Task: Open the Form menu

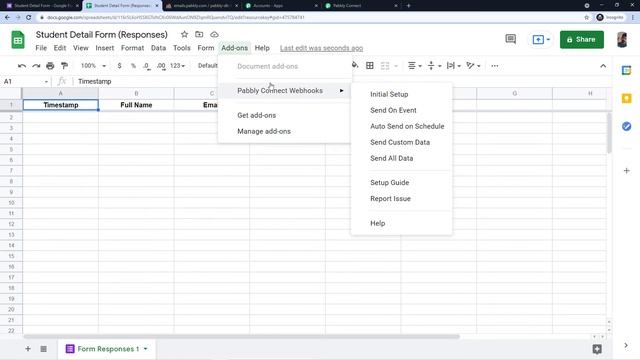Action: point(206,48)
